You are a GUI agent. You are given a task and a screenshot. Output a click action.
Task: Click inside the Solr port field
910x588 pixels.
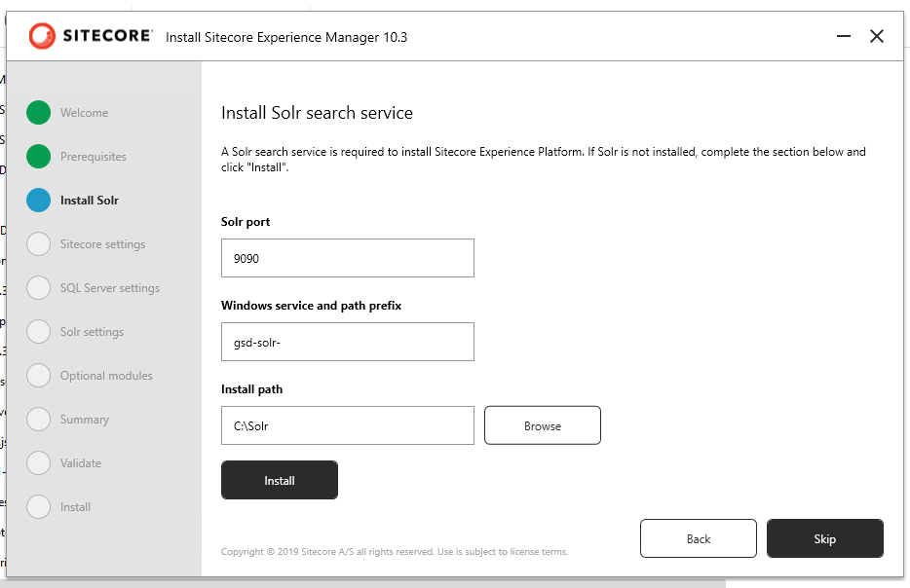click(347, 259)
